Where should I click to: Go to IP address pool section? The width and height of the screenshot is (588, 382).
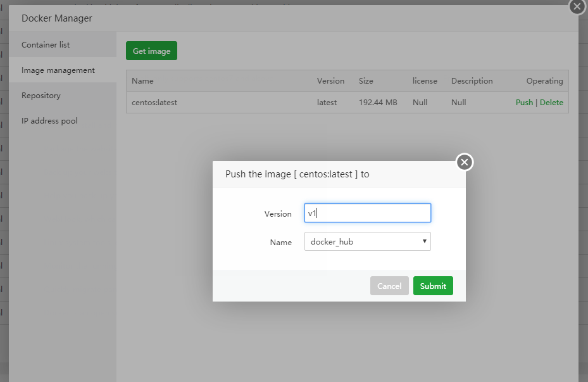[x=49, y=121]
